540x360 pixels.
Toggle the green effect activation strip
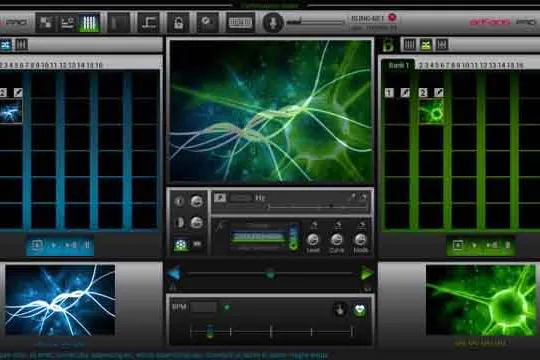tap(294, 238)
